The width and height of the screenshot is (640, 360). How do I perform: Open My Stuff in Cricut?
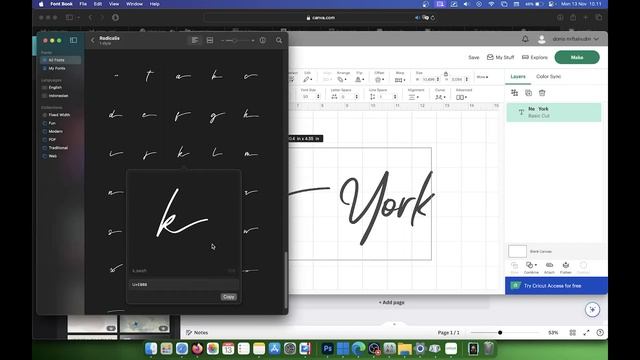pyautogui.click(x=500, y=58)
